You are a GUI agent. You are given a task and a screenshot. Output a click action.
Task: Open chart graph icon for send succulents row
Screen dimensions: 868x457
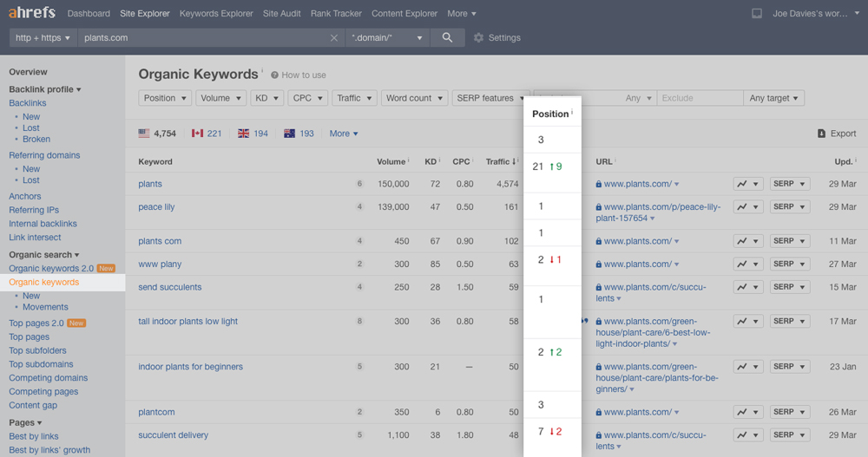pyautogui.click(x=748, y=287)
